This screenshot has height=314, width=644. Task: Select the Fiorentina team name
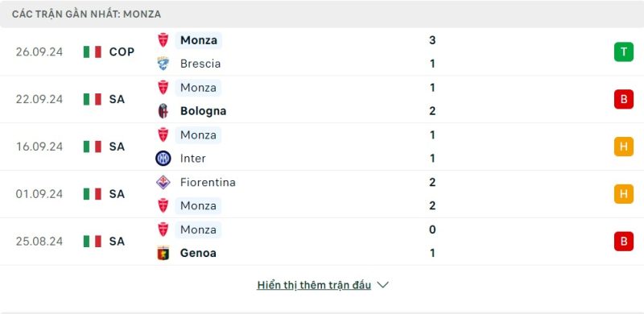pyautogui.click(x=208, y=182)
